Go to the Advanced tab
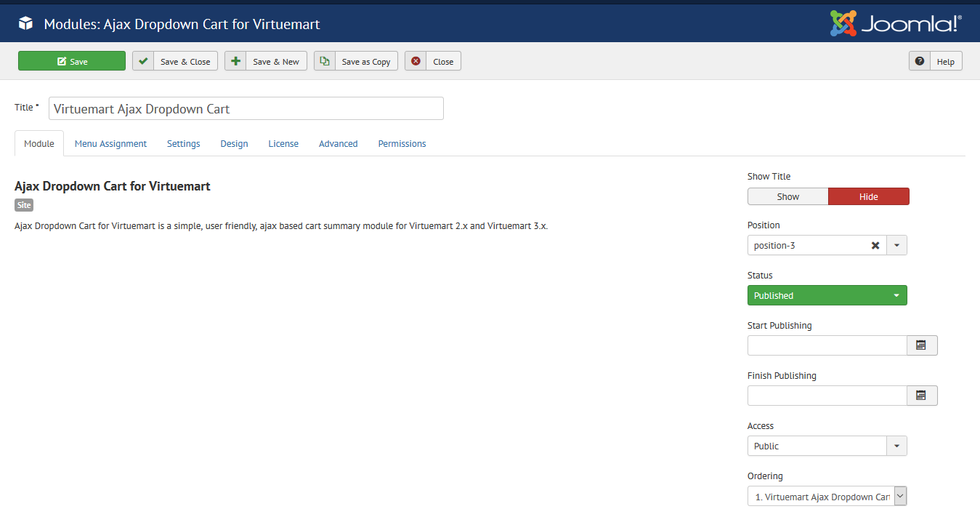Image resolution: width=980 pixels, height=517 pixels. pyautogui.click(x=339, y=143)
